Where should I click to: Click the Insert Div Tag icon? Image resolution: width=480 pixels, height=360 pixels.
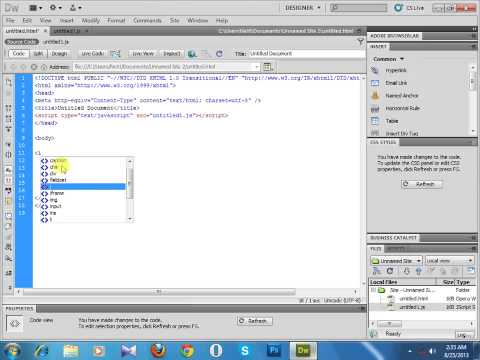coord(375,133)
